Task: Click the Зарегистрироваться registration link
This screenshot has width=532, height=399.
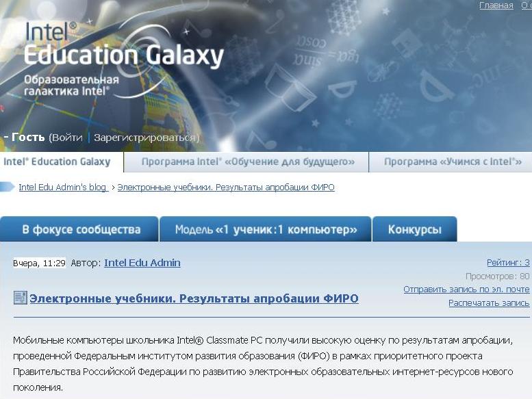Action: (145, 138)
